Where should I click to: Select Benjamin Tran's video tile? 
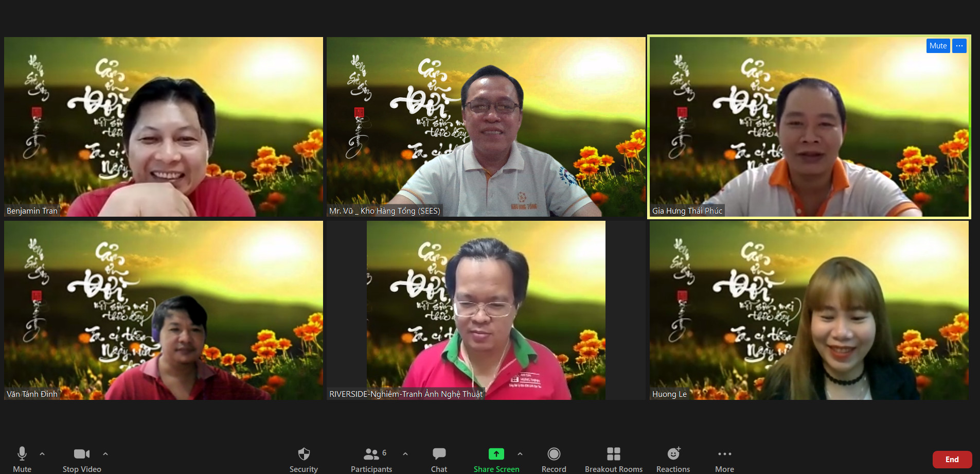(x=164, y=127)
